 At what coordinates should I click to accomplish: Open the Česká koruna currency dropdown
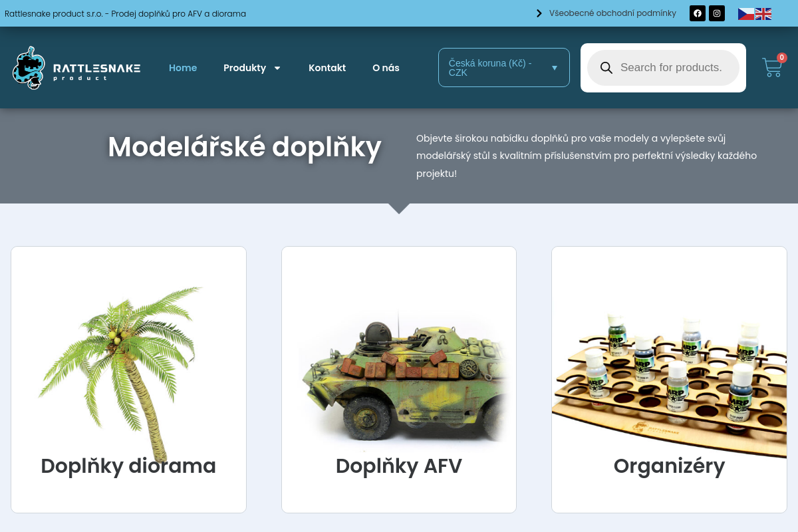click(x=504, y=67)
